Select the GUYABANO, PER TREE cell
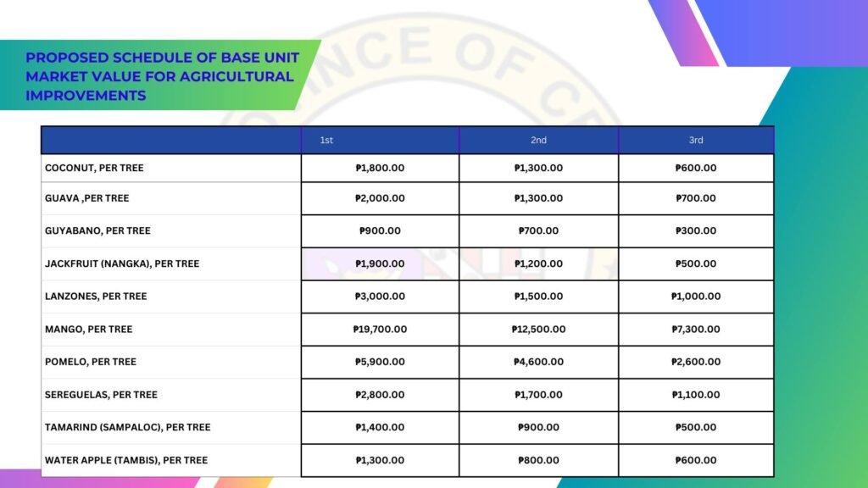 click(x=97, y=230)
